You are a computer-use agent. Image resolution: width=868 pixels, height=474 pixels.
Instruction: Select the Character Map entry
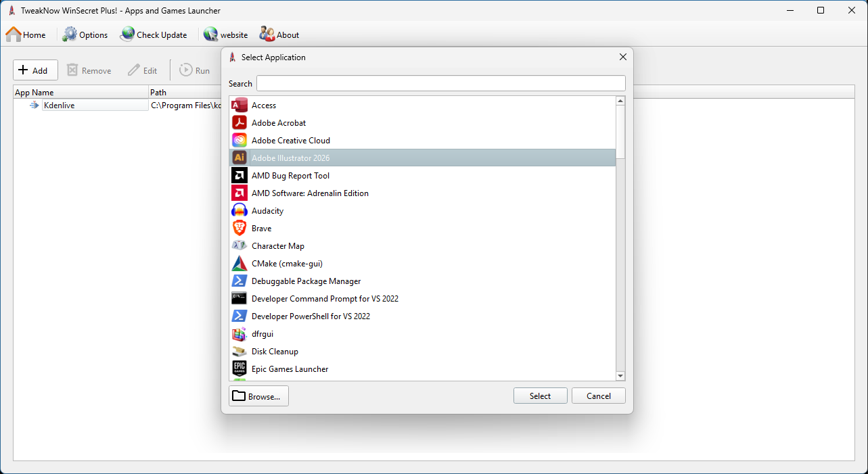277,246
